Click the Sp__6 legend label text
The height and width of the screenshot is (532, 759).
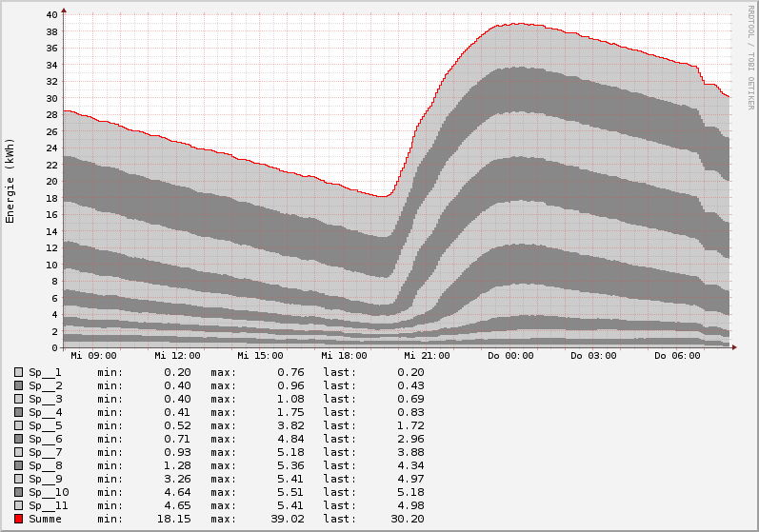click(x=46, y=439)
